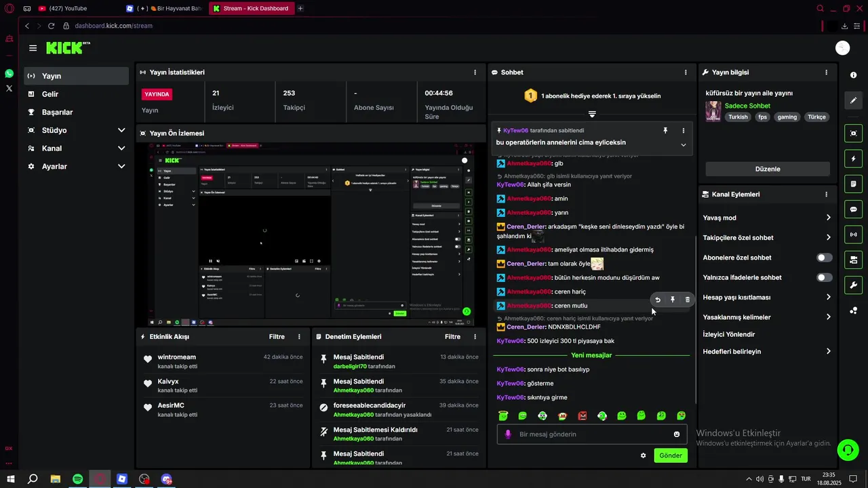This screenshot has width=868, height=488.
Task: Open the hamburger menu next to Kick logo
Action: pyautogui.click(x=33, y=48)
